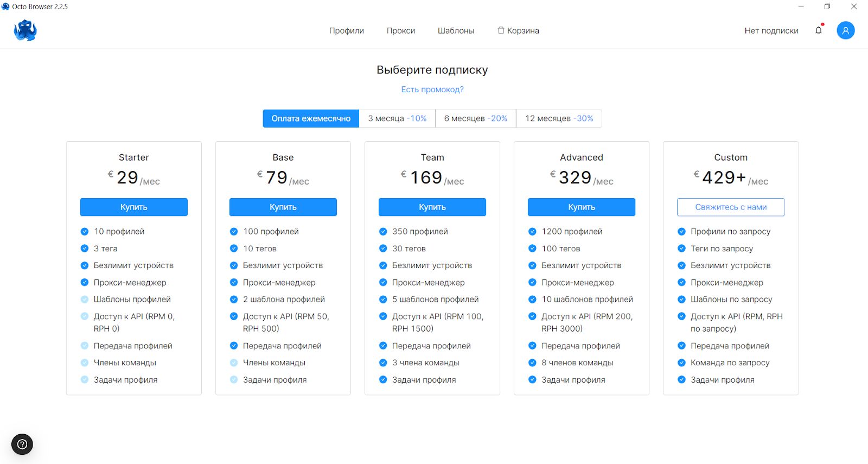The width and height of the screenshot is (868, 464).
Task: Click Свяжитесь с нами for Custom plan
Action: [x=731, y=207]
